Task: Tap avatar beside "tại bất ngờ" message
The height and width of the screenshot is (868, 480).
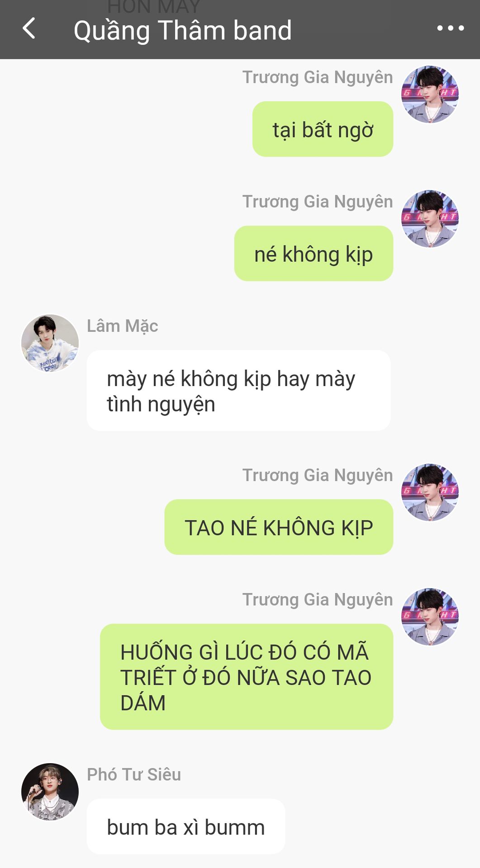Action: pyautogui.click(x=430, y=94)
